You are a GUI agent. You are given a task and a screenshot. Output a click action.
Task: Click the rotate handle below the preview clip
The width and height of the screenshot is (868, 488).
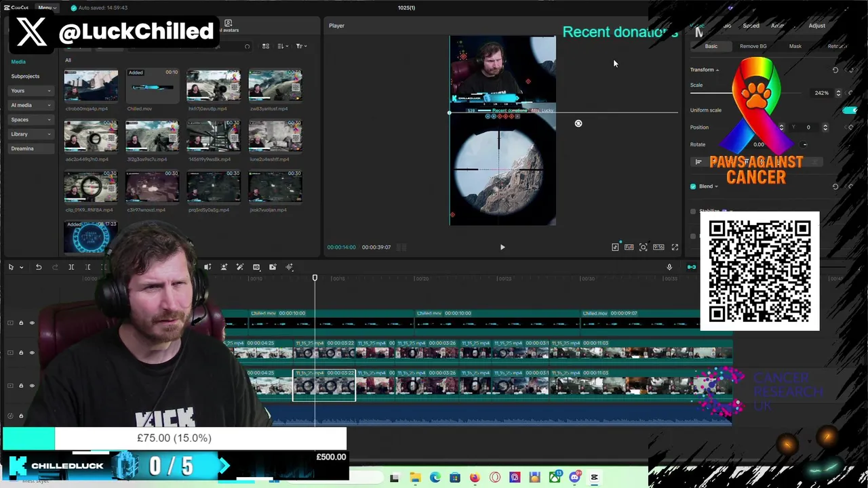pos(578,123)
